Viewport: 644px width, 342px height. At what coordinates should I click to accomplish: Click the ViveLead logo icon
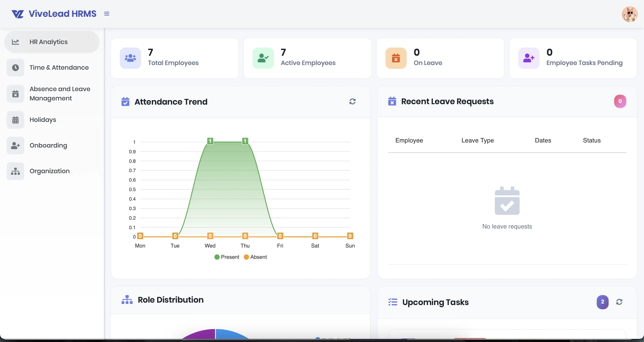pyautogui.click(x=17, y=14)
